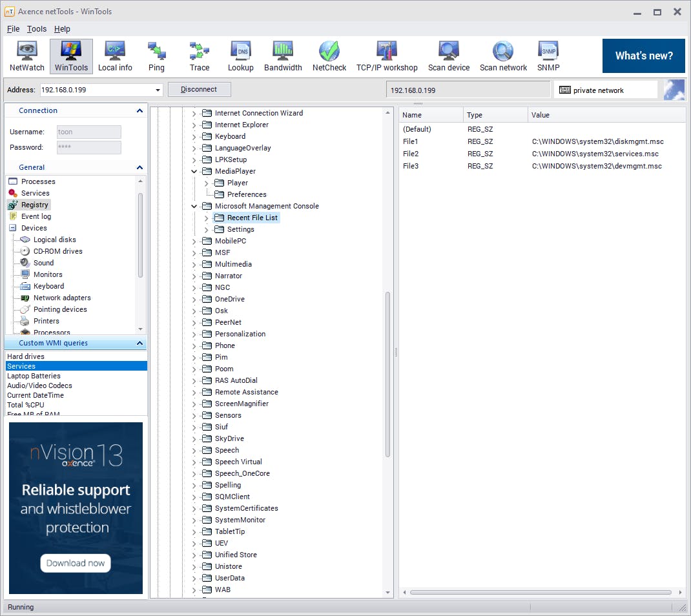This screenshot has height=616, width=691.
Task: Launch the Ping tool
Action: [x=156, y=56]
